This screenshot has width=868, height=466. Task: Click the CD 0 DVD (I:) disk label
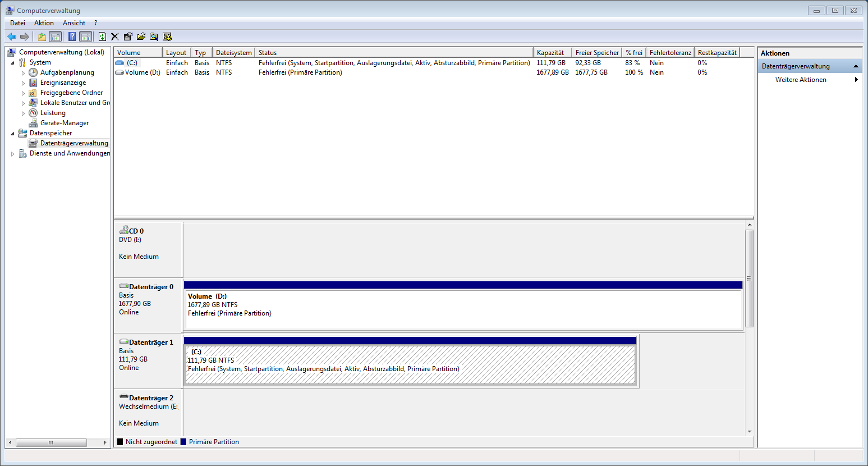point(148,249)
